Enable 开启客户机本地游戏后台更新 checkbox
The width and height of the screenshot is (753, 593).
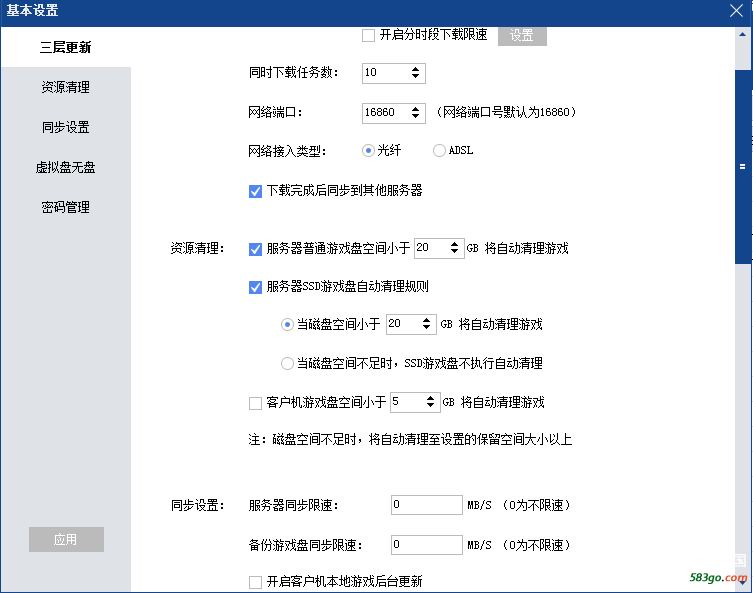pos(255,582)
